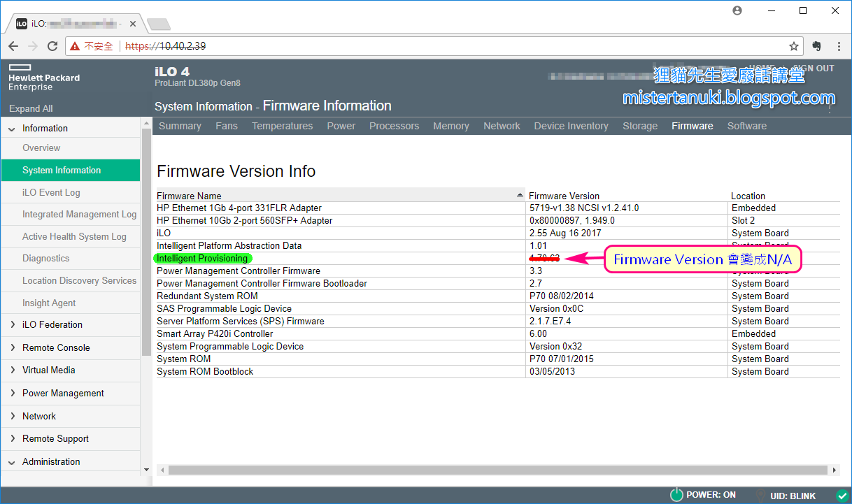This screenshot has height=504, width=852.
Task: Click the horizontal scrollbar left arrow
Action: click(x=162, y=470)
